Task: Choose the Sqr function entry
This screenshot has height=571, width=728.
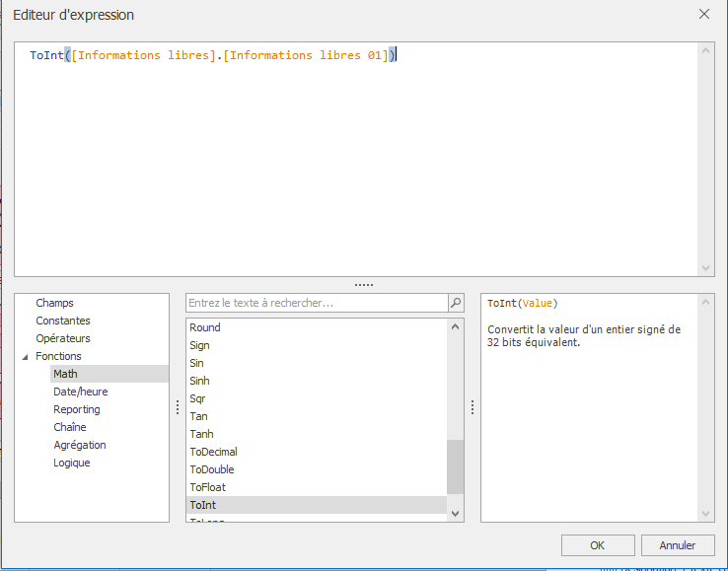Action: tap(197, 398)
